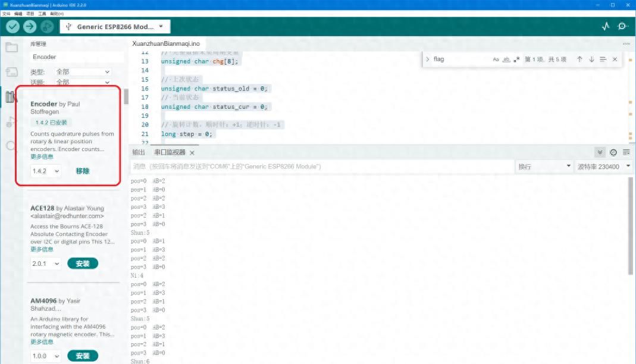Click 安装 button for ACE128 library

click(x=83, y=263)
